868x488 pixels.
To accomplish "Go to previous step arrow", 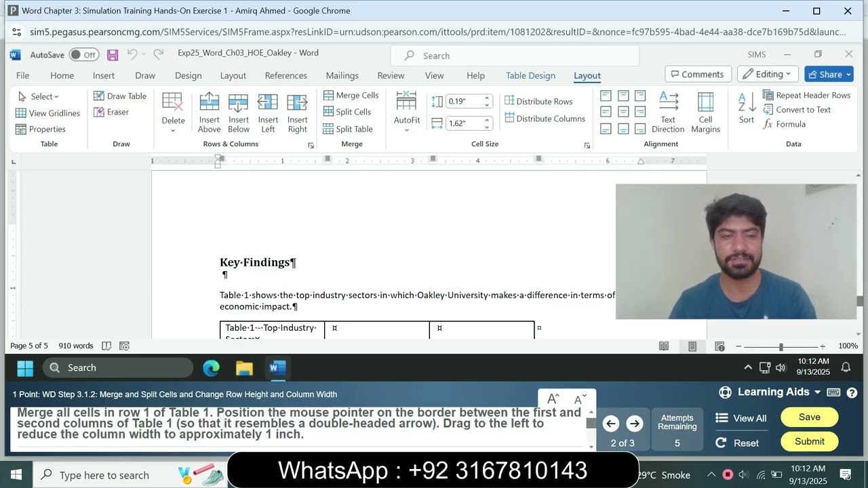I will tap(610, 424).
